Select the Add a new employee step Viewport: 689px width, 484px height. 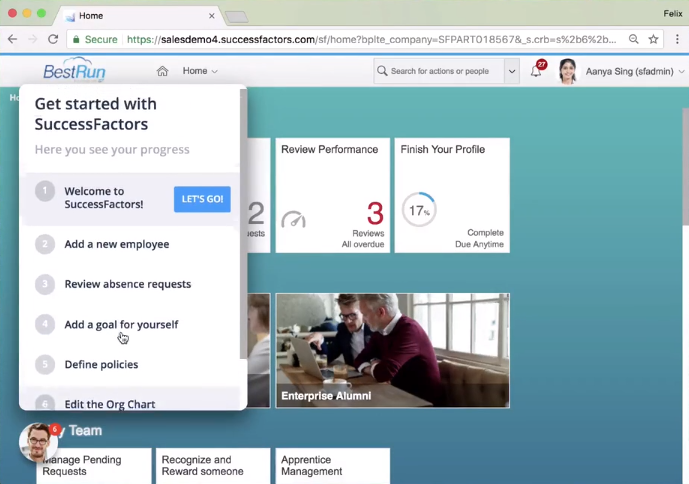[x=116, y=244]
